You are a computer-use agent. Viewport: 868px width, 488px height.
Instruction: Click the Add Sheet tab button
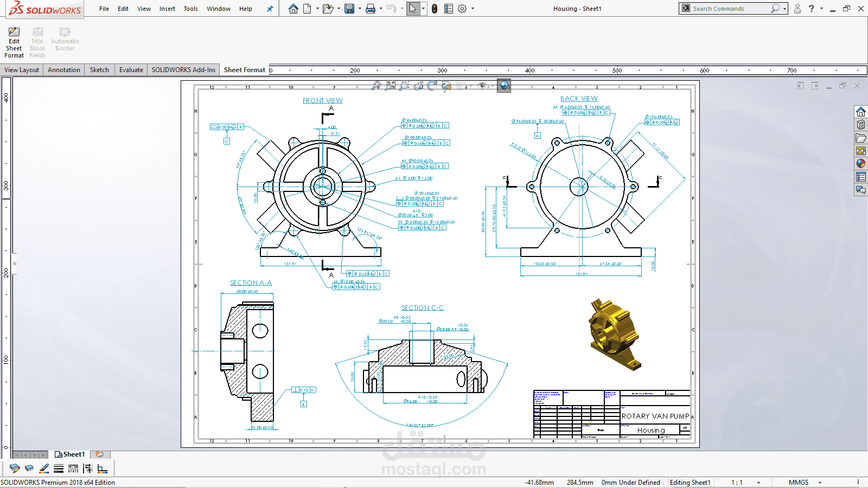[x=99, y=454]
